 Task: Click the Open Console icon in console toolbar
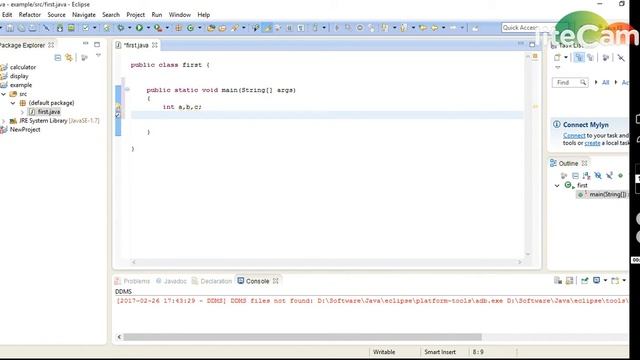pos(615,280)
